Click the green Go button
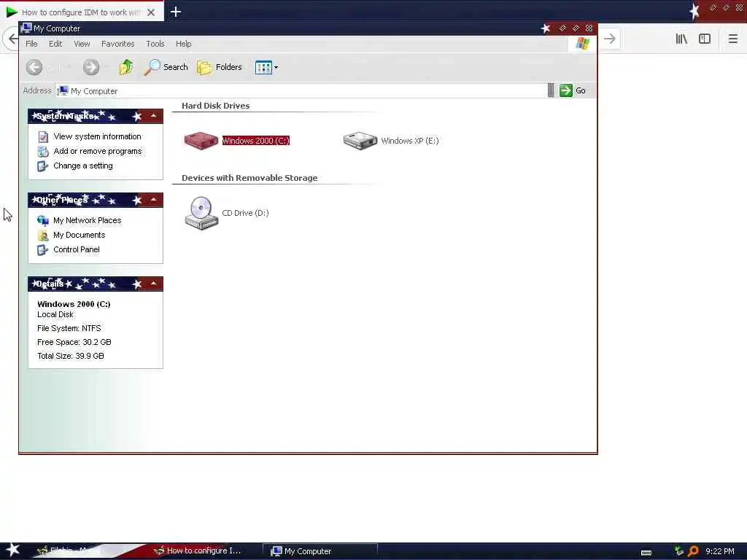This screenshot has height=560, width=747. 572,90
